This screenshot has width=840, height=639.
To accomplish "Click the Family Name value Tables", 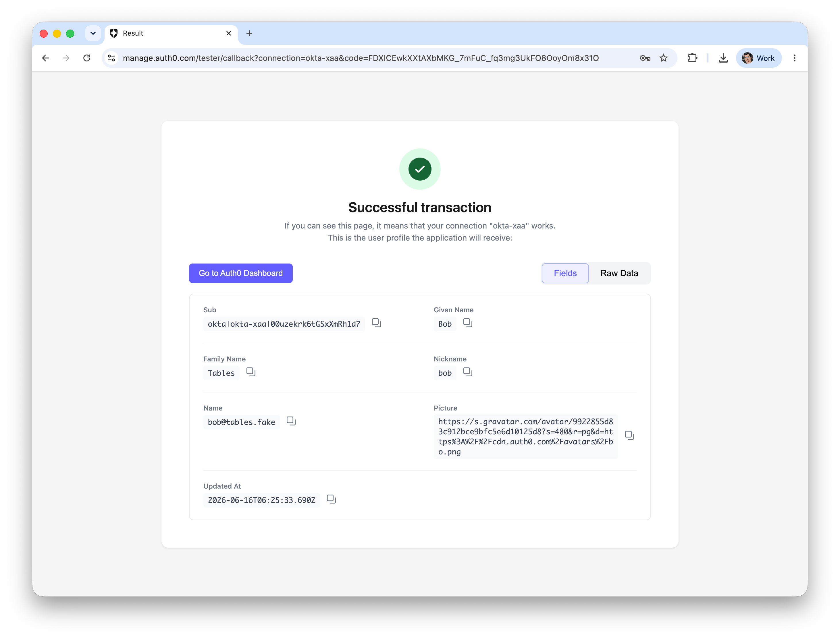I will [x=221, y=373].
